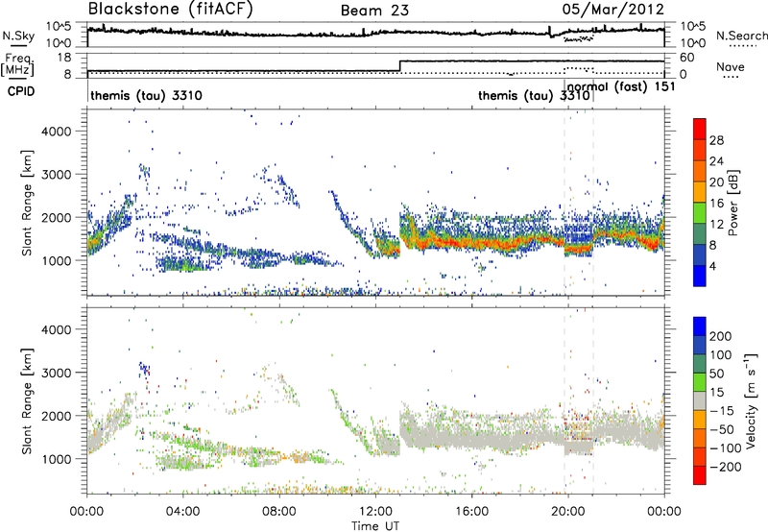Click leftmost 'themis (tau) 3310' CPID label

pyautogui.click(x=146, y=95)
